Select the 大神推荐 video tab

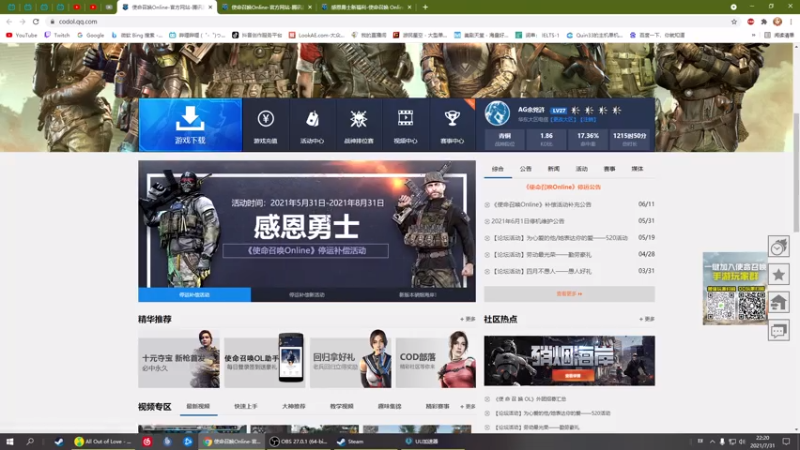pos(294,407)
